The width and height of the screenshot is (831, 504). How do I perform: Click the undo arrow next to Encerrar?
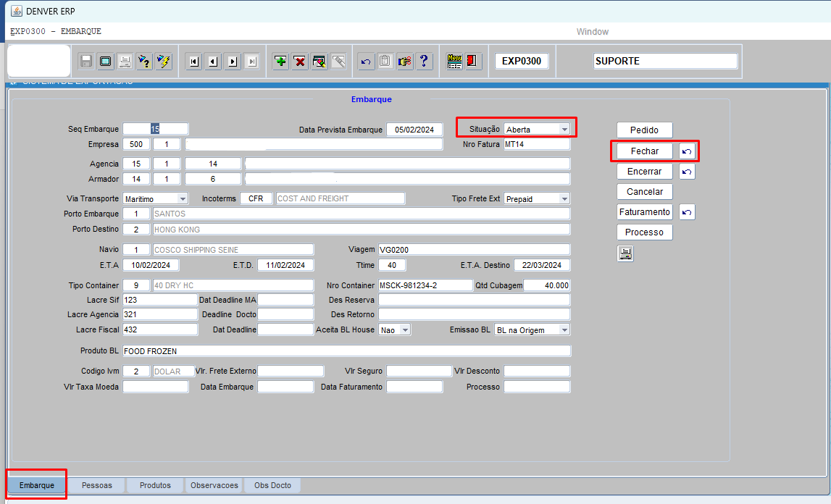(x=688, y=172)
